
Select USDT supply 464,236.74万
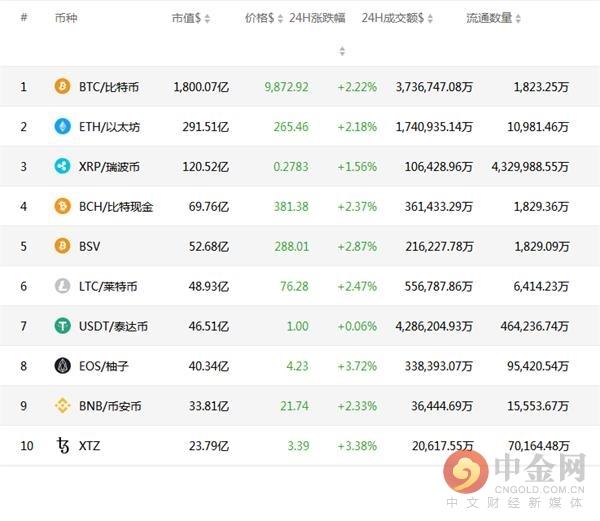pyautogui.click(x=535, y=326)
